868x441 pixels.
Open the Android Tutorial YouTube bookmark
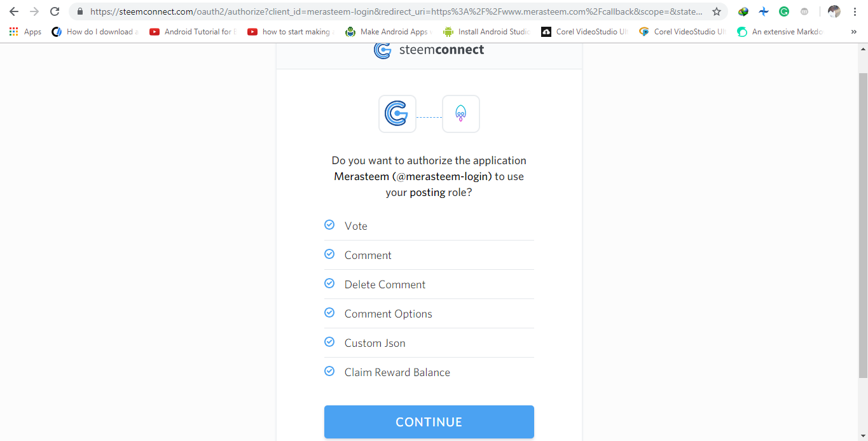(192, 31)
